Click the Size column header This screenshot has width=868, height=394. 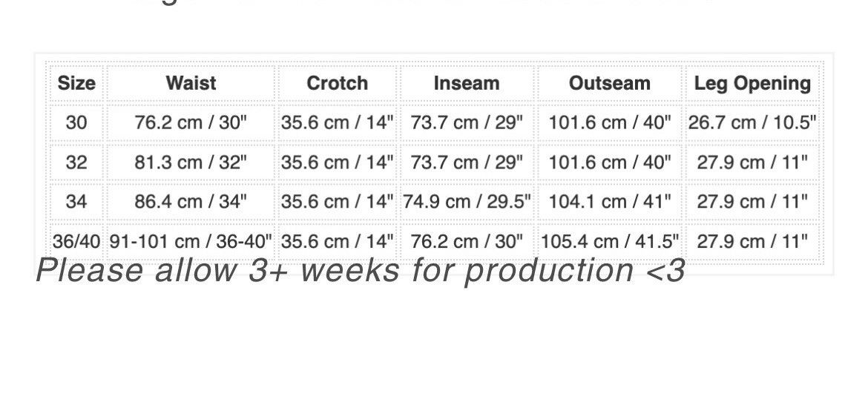pos(76,83)
